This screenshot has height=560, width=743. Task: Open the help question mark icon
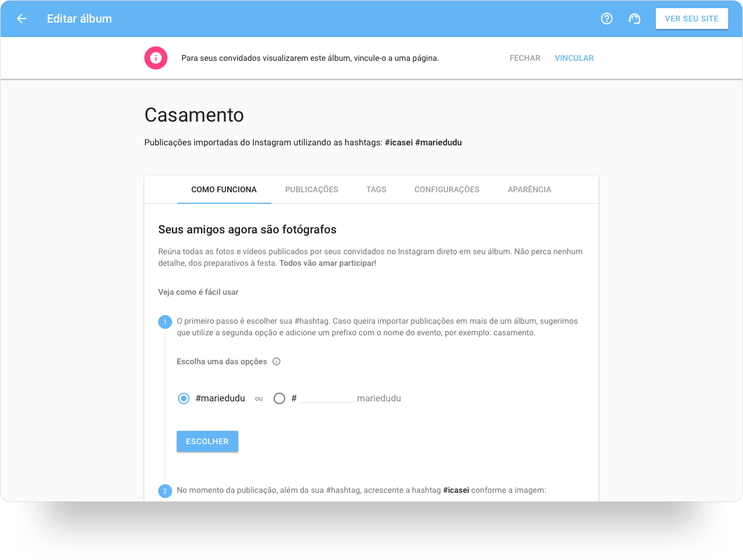point(607,19)
